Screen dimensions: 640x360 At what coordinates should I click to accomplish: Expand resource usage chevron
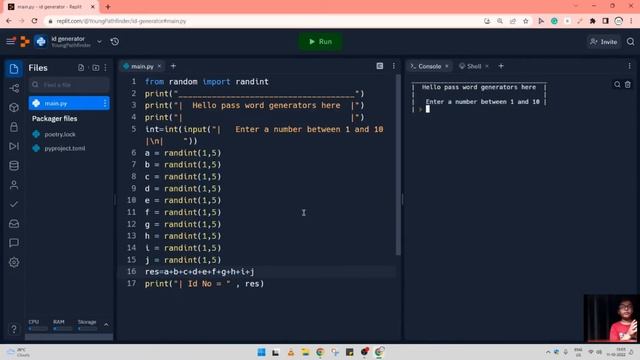107,325
